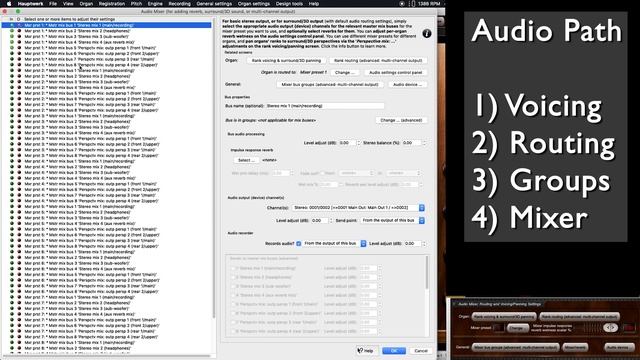Screen dimensions: 640x360
Task: Click 'Rank routing (advanced: multi-channel output)' in dialog
Action: (378, 60)
